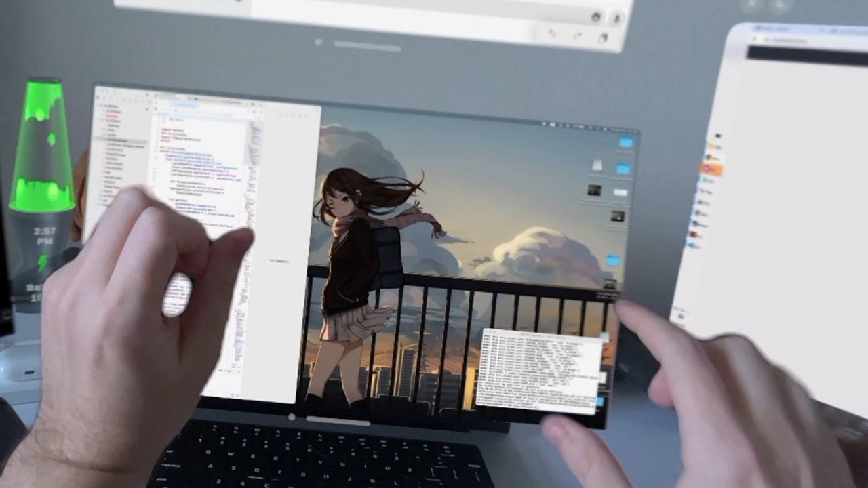Tap the green lightning bolt battery icon
The height and width of the screenshot is (488, 868).
(42, 263)
